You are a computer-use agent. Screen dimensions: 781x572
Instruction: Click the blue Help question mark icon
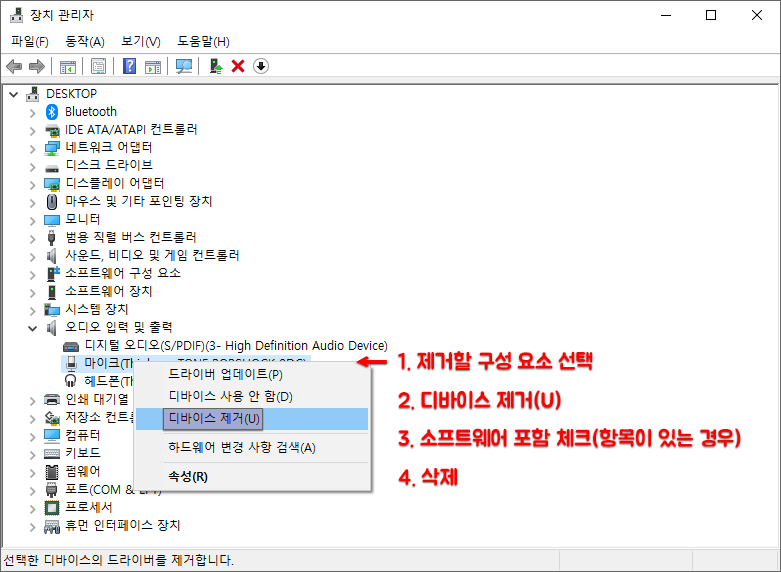(130, 66)
